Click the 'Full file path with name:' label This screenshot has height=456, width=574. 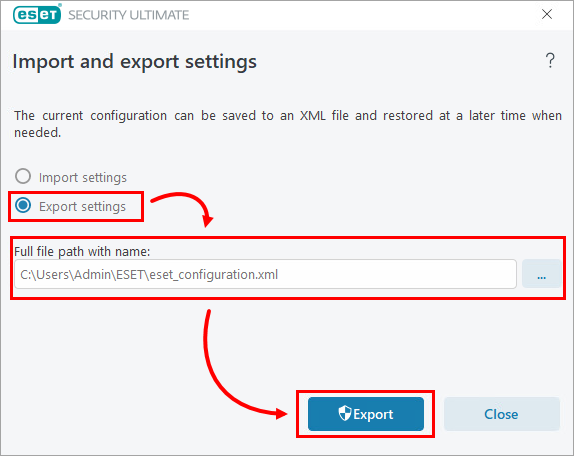tap(82, 252)
